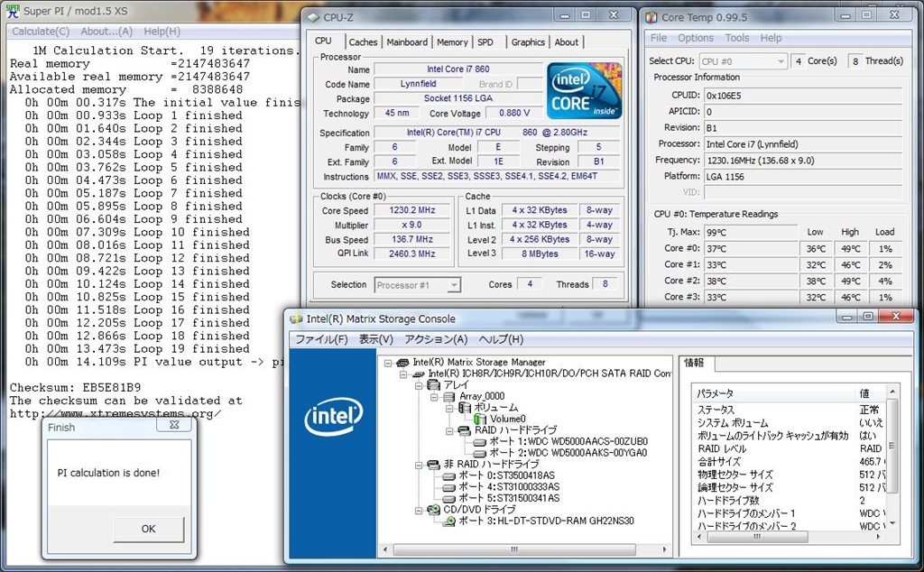Click the RAID ハードドライブ group icon
Screen dimensions: 924x572
pyautogui.click(x=465, y=430)
